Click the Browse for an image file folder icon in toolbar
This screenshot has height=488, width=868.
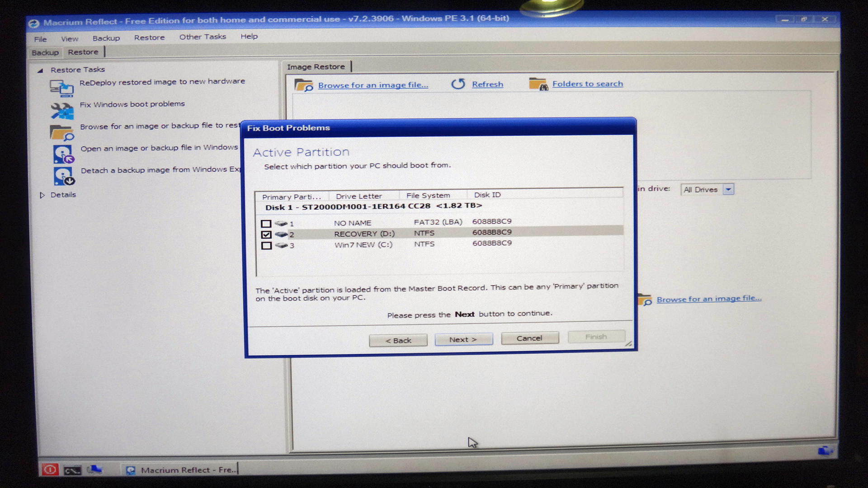pos(303,85)
